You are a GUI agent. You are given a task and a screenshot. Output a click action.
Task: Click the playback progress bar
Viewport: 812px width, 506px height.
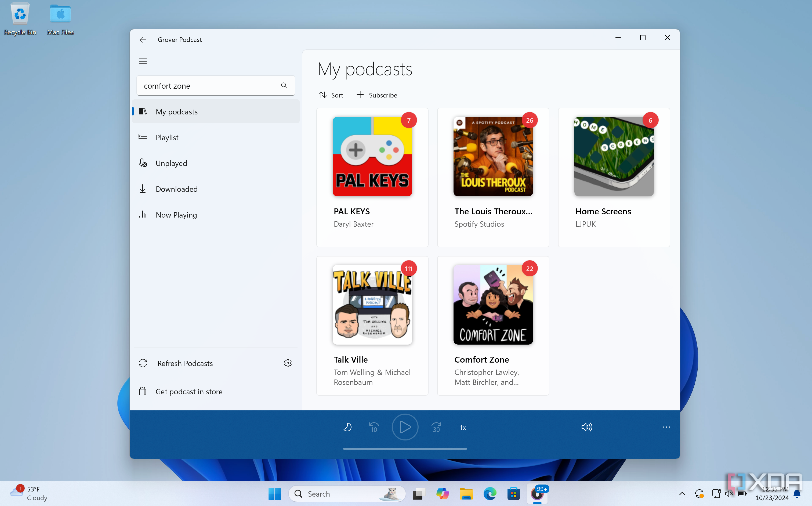(x=405, y=449)
